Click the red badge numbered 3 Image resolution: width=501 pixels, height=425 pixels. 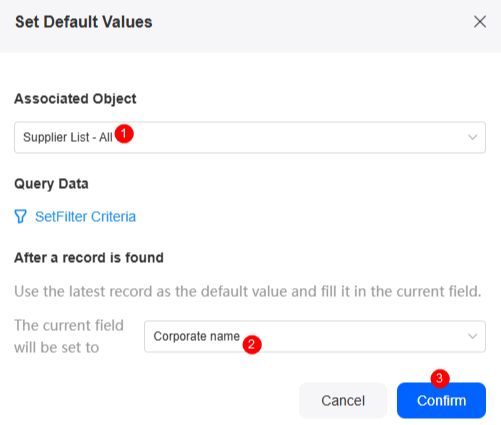(x=440, y=378)
